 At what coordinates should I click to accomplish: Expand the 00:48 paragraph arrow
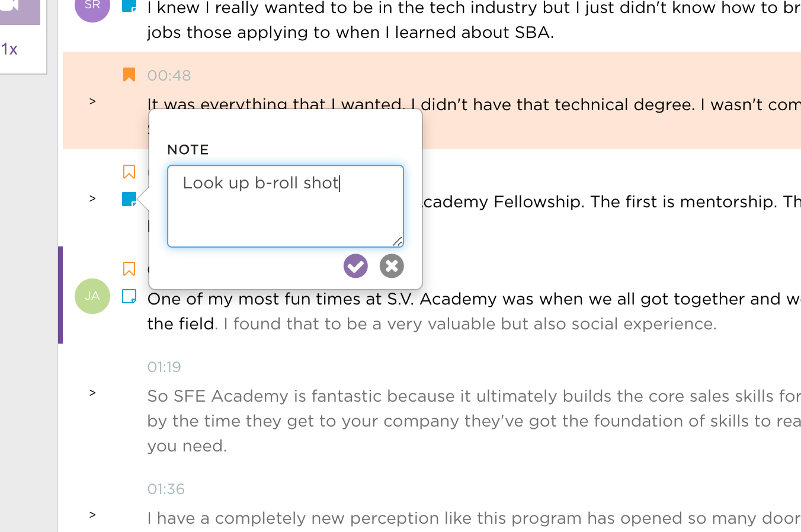[92, 101]
